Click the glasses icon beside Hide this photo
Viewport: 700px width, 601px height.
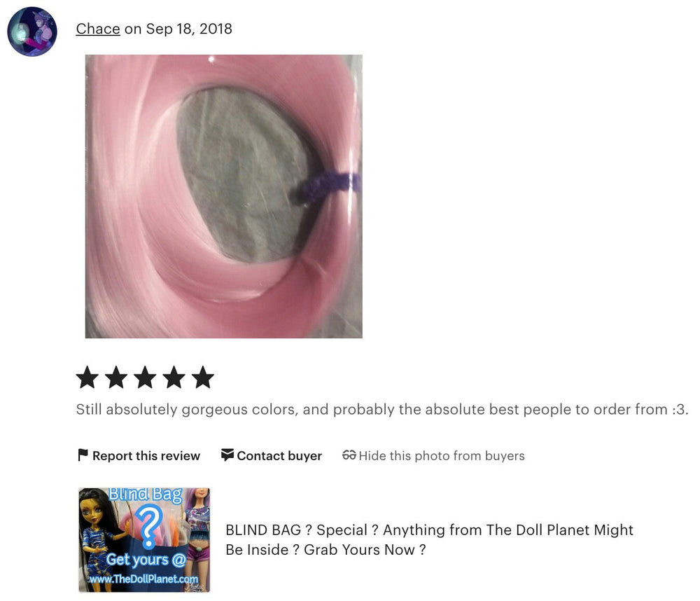pos(349,455)
